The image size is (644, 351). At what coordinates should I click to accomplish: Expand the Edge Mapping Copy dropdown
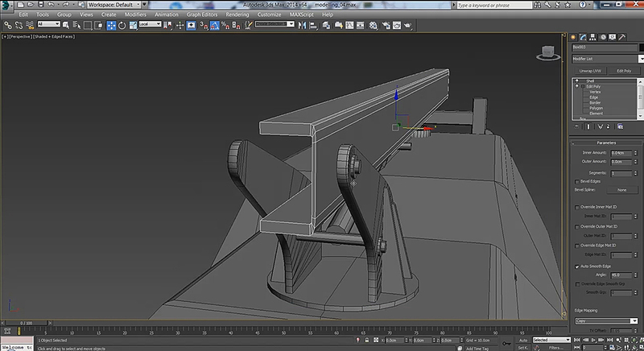tap(606, 320)
